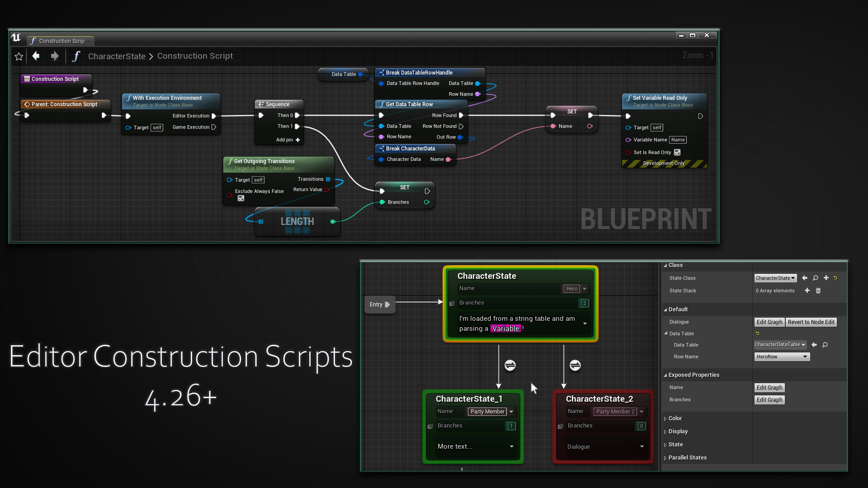This screenshot has width=868, height=488.
Task: Toggle Exclude Always False on Get Outgoing Transitions
Action: [240, 198]
